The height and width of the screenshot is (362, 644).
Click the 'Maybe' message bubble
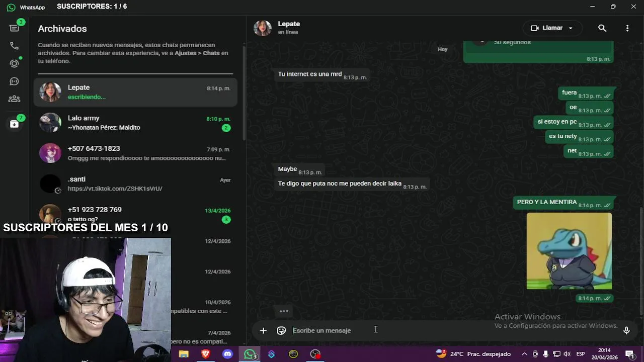coord(299,169)
